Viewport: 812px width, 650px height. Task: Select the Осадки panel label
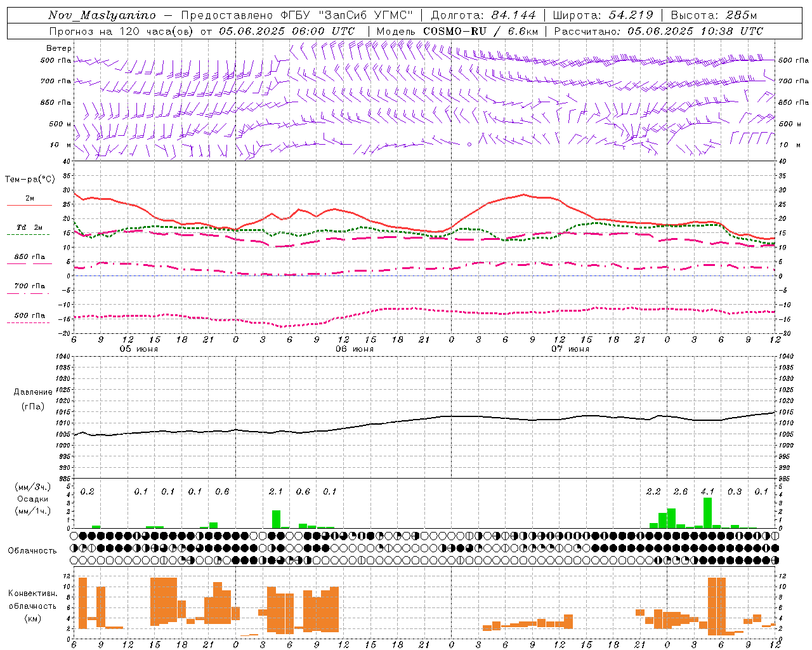point(33,499)
